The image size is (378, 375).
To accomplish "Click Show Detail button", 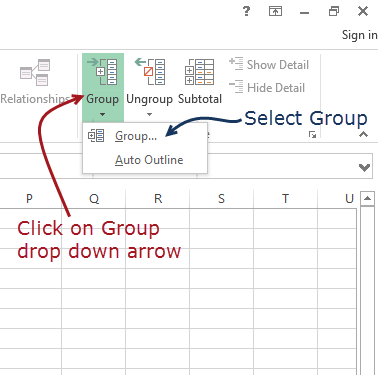I will pos(269,64).
